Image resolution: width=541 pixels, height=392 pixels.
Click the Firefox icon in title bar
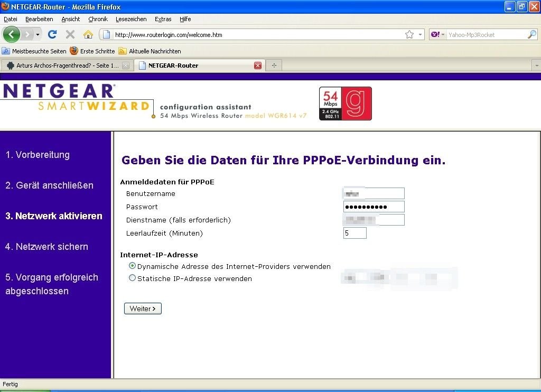click(x=5, y=6)
